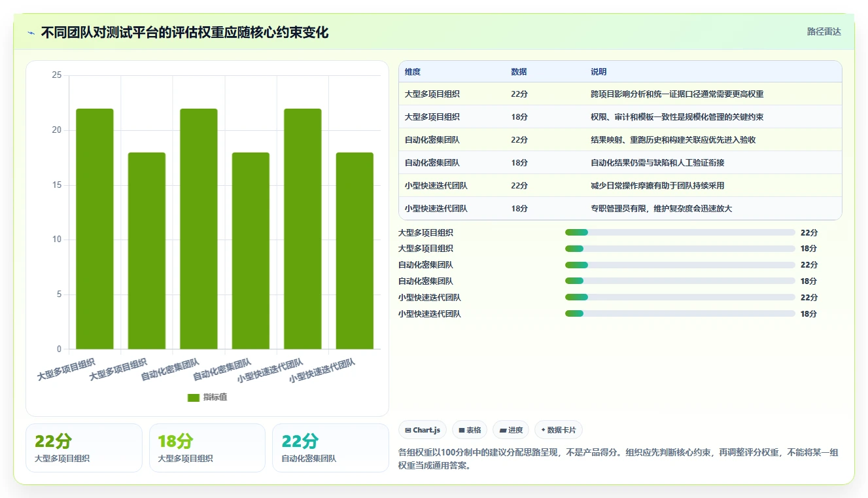Select the 自动化密集团队 18分 progress bar

[680, 281]
